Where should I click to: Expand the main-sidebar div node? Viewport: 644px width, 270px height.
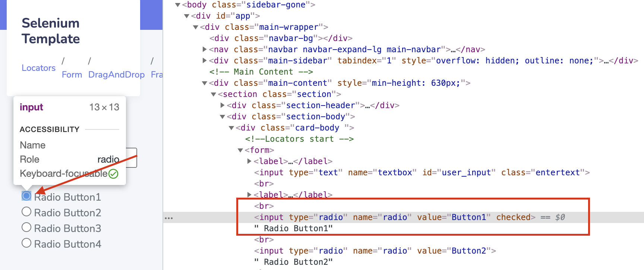[205, 60]
